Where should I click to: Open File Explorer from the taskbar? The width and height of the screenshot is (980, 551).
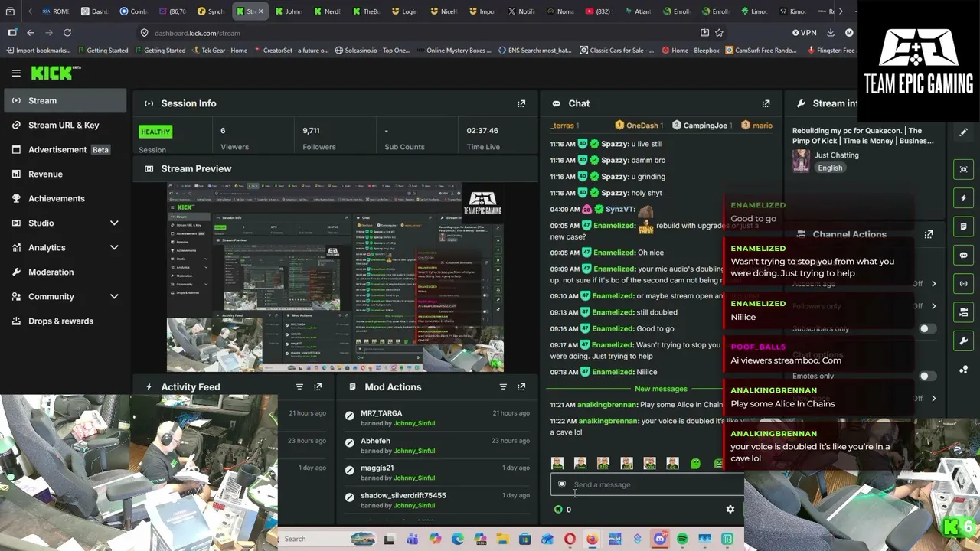click(x=502, y=540)
